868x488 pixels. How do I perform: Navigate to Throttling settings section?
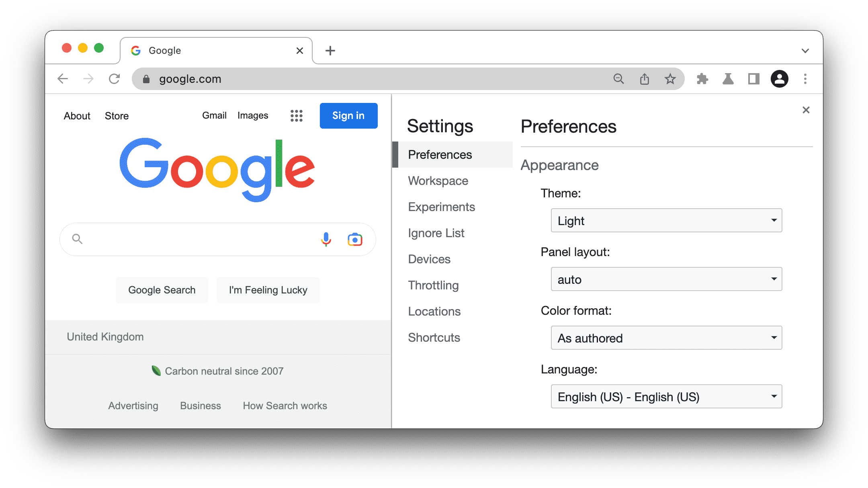434,285
